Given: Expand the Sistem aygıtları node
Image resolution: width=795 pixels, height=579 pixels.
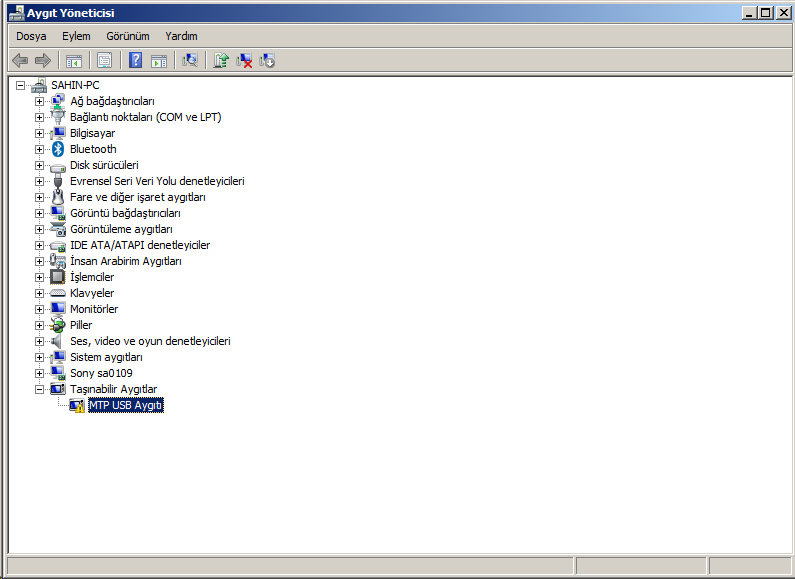Looking at the screenshot, I should pos(39,357).
